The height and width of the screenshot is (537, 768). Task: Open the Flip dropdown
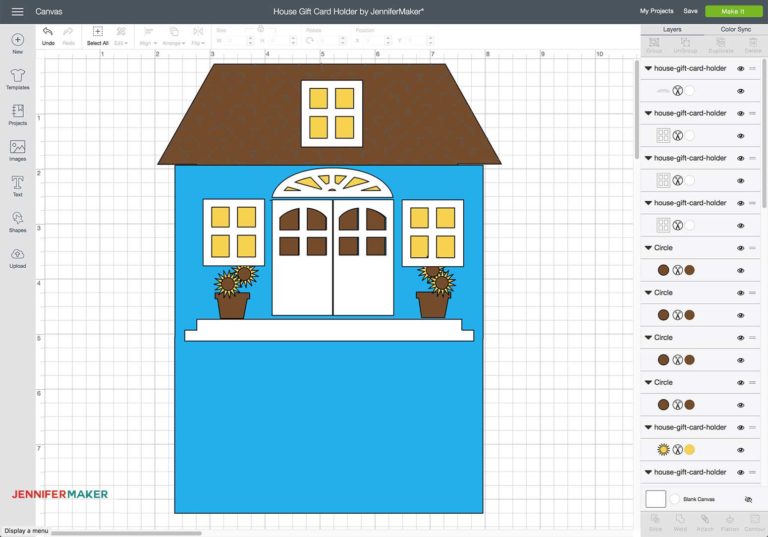pos(198,36)
